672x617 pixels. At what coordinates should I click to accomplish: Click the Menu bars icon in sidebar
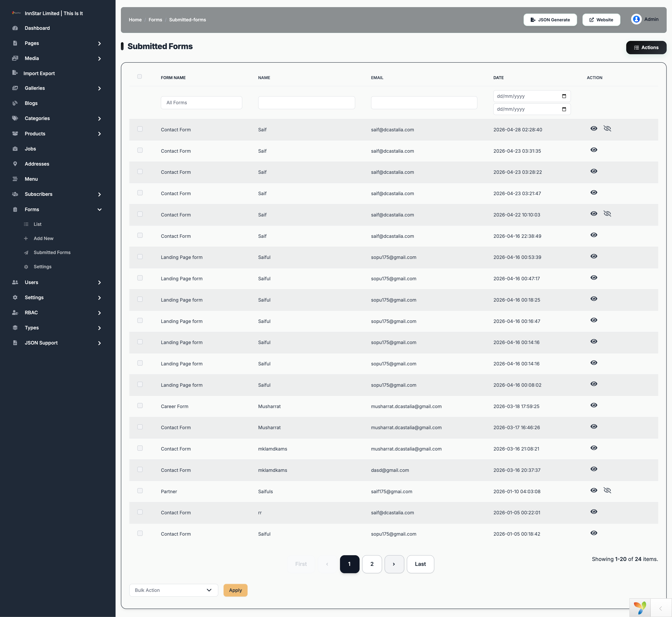[x=15, y=179]
